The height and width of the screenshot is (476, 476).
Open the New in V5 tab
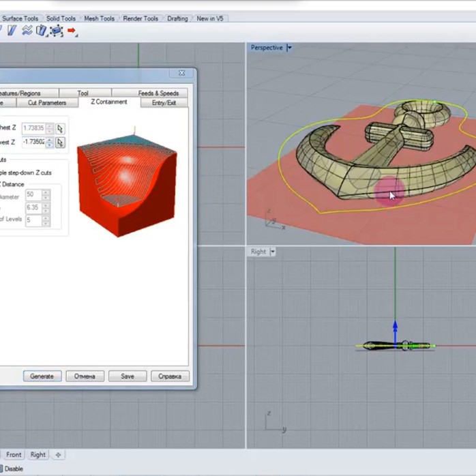pyautogui.click(x=210, y=18)
